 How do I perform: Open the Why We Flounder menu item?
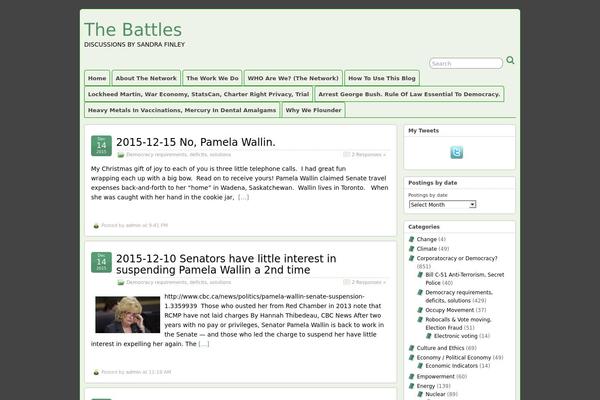point(313,110)
